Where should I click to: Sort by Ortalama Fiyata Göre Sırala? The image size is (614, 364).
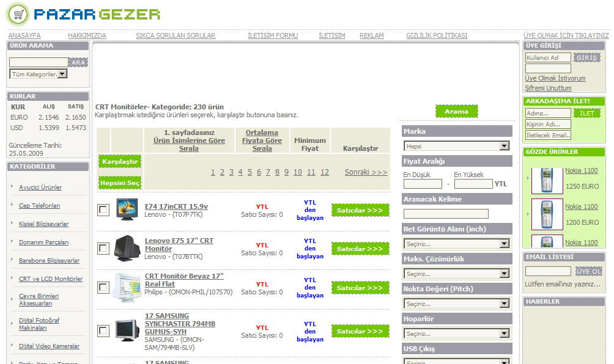point(262,140)
